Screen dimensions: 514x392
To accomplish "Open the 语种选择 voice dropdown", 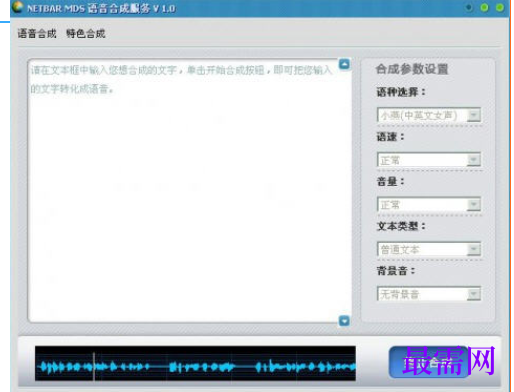I will pos(429,115).
